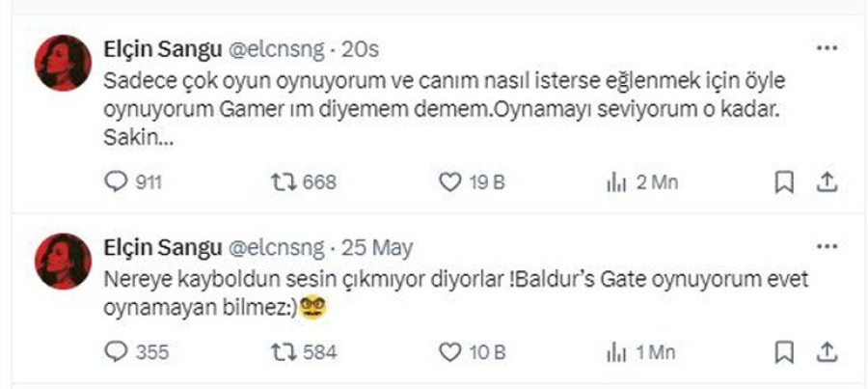This screenshot has height=389, width=868.
Task: Open more options on the 20s tweet
Action: pos(827,47)
